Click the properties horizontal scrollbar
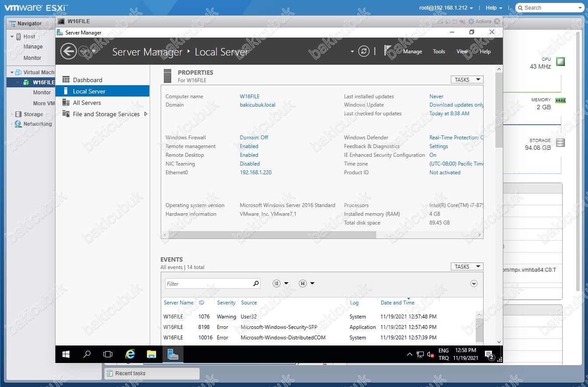Viewport: 588px width, 387px height. [x=272, y=235]
